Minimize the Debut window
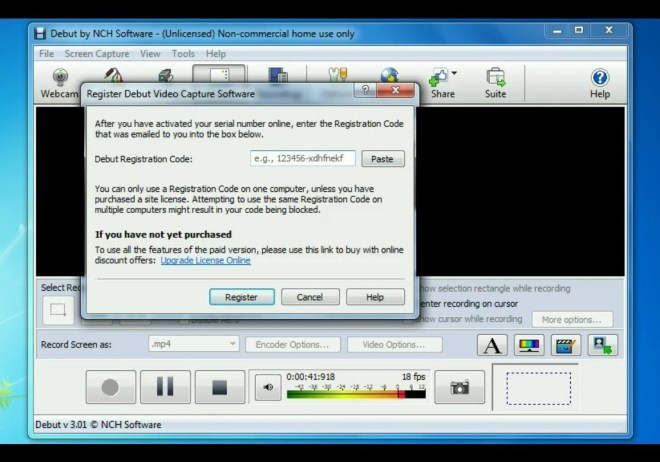The height and width of the screenshot is (462, 660). tap(557, 31)
